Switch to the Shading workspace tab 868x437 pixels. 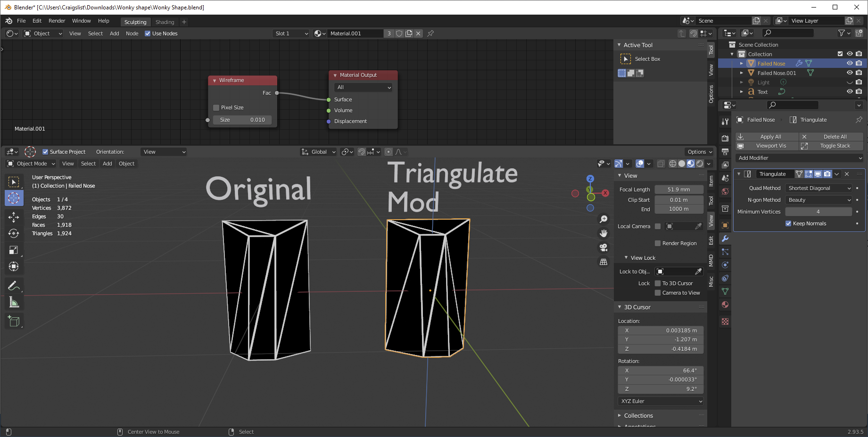coord(165,22)
